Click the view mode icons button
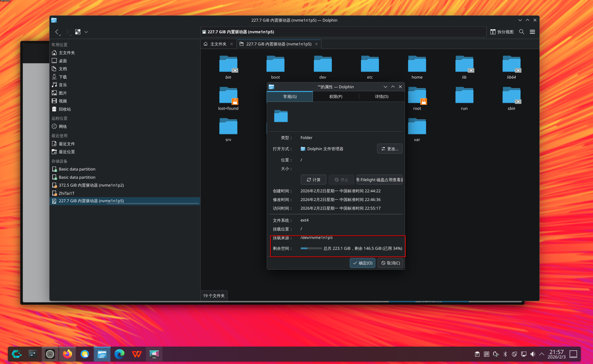This screenshot has height=364, width=593. pos(78,32)
